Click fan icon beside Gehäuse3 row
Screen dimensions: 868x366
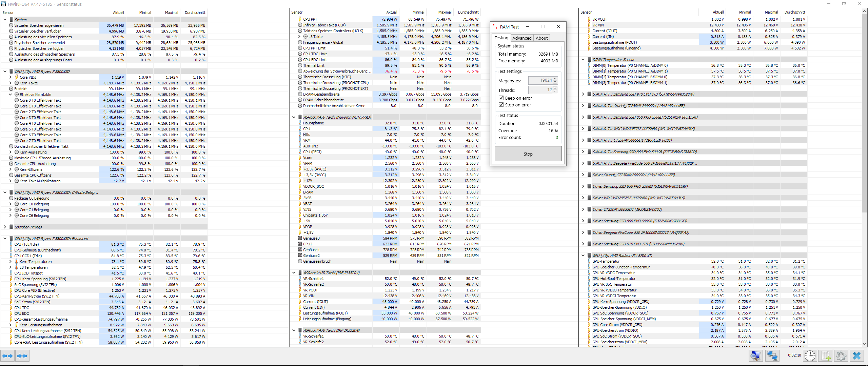point(300,238)
